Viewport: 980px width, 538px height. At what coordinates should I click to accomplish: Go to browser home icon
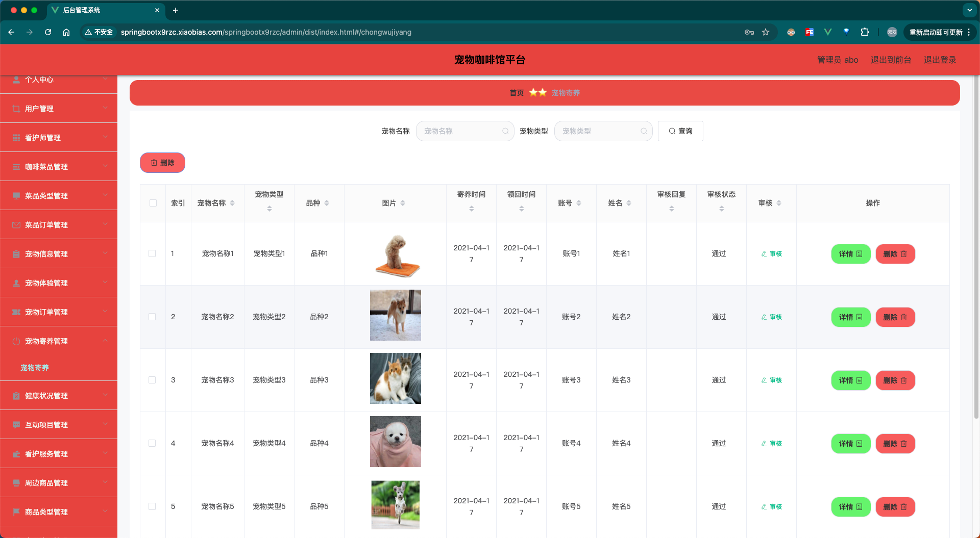pos(66,32)
